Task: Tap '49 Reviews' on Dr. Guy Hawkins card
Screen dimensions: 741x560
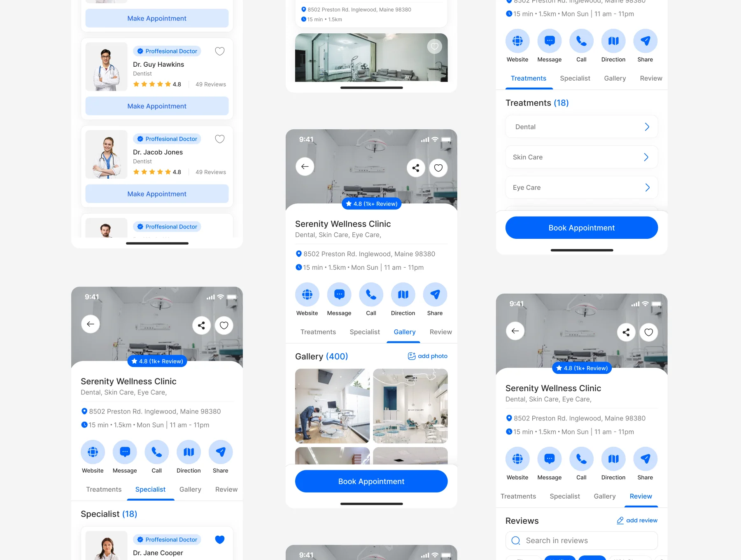Action: point(211,84)
